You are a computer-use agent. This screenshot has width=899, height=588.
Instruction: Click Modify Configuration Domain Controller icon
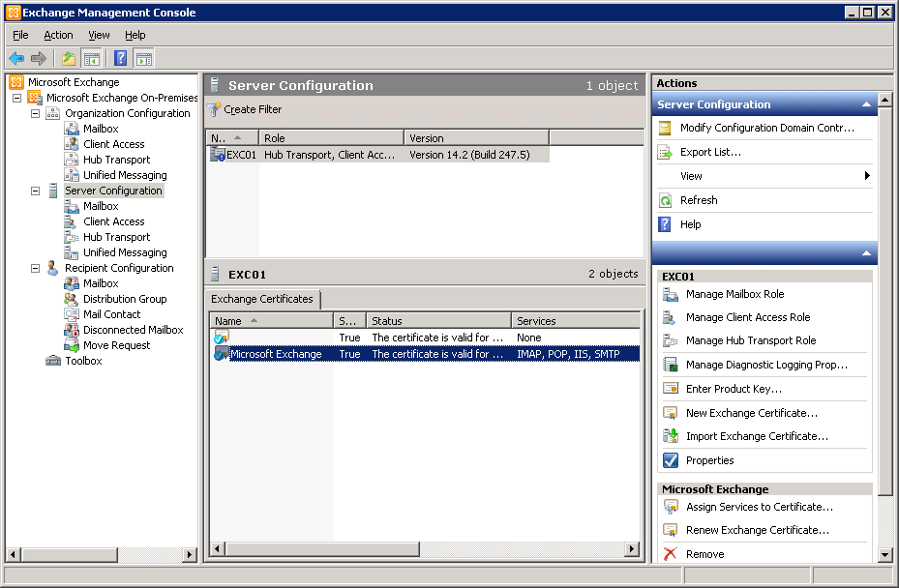[665, 128]
